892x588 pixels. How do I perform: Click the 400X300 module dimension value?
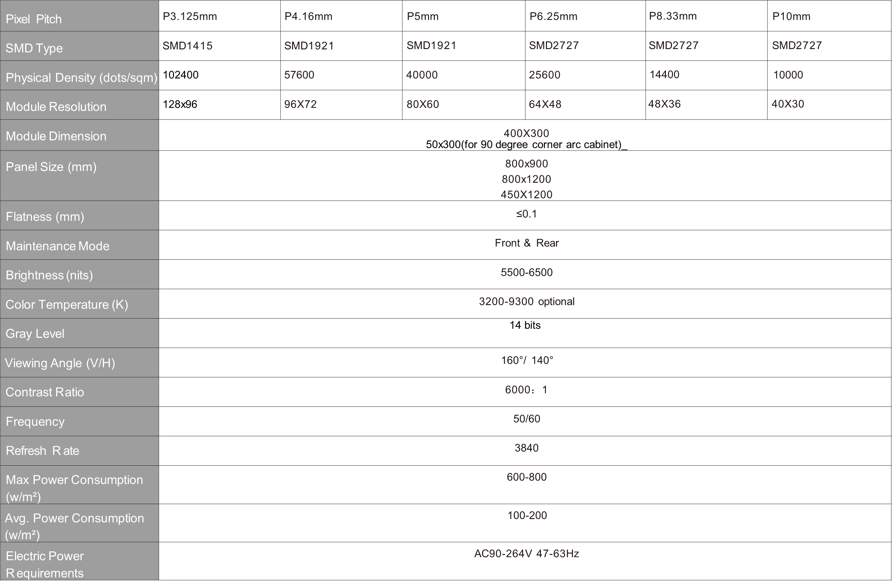[x=526, y=133]
